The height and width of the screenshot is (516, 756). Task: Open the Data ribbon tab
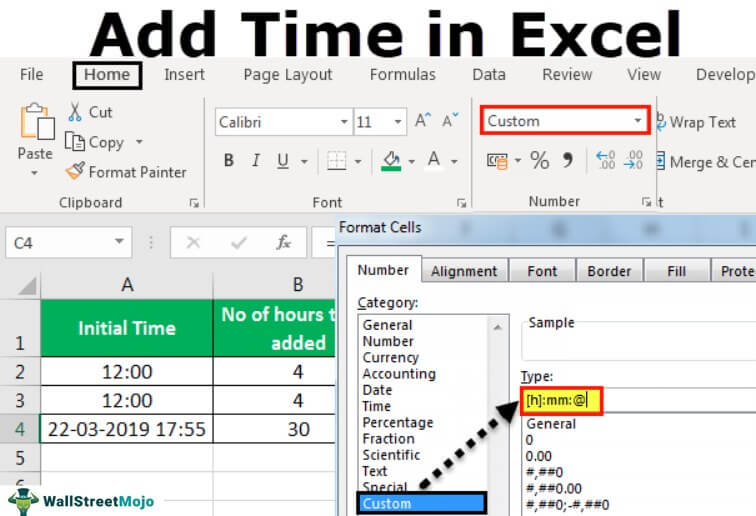pyautogui.click(x=489, y=75)
